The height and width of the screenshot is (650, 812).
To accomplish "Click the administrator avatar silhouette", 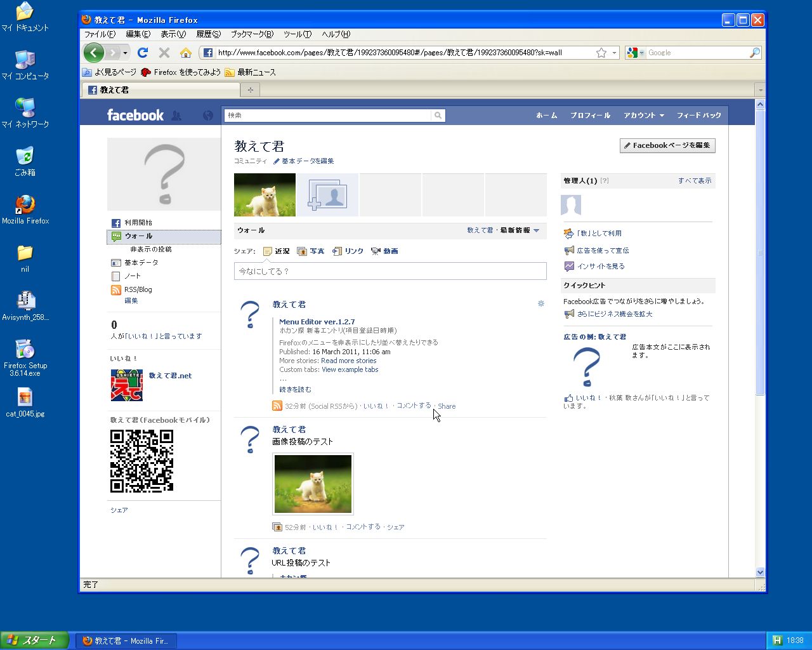I will coord(571,205).
